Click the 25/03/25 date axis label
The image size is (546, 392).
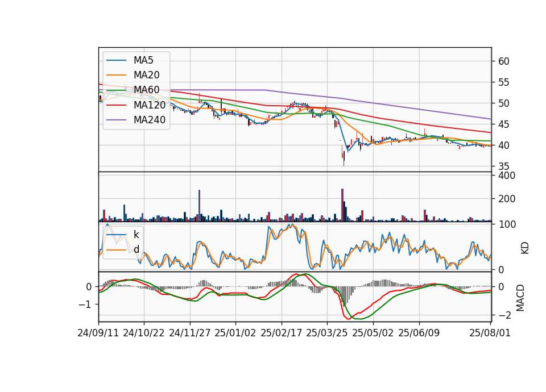tap(327, 333)
